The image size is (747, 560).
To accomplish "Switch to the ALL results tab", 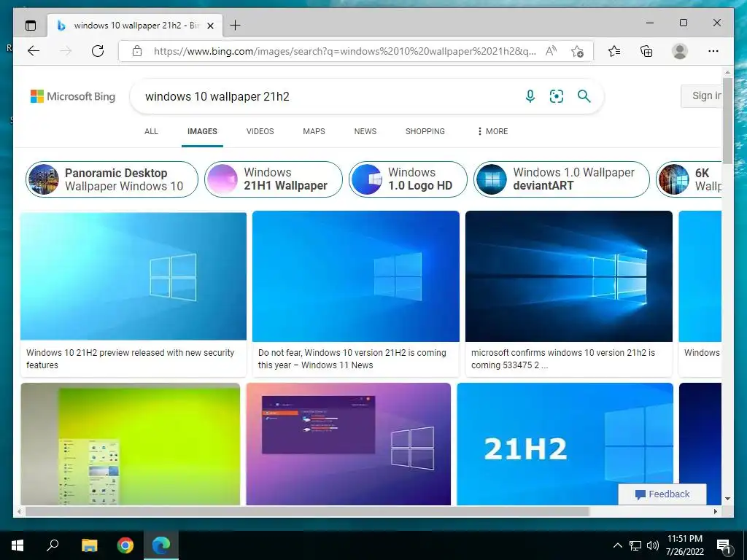I will [151, 131].
